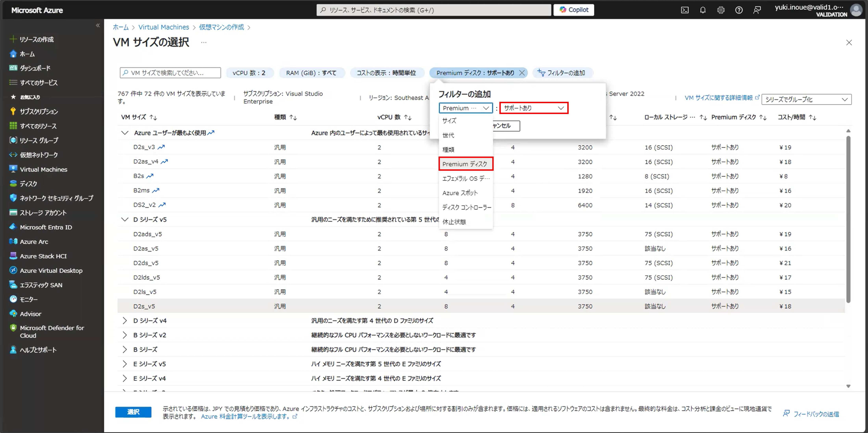Expand the D シリーズ v4 group

(125, 320)
